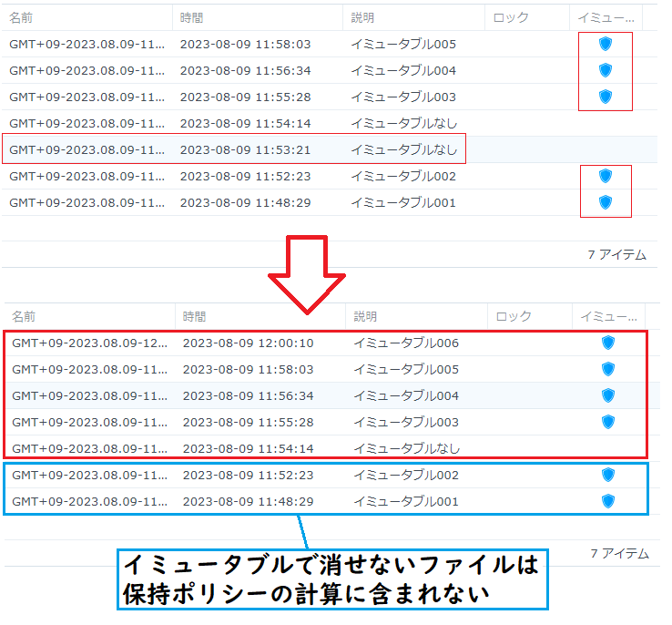672x625 pixels.
Task: Select upper row with time 2023-08-09 11:52:23
Action: click(329, 177)
